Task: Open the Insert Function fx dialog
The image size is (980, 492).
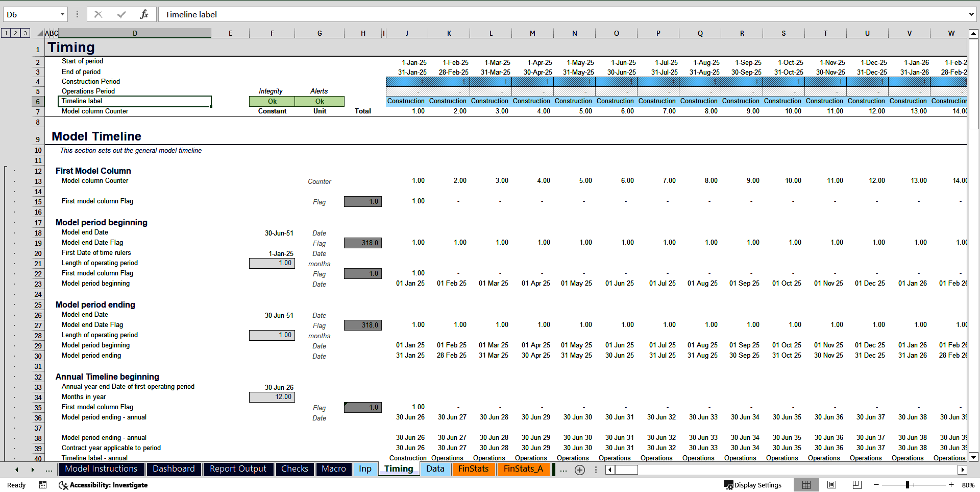Action: 144,14
